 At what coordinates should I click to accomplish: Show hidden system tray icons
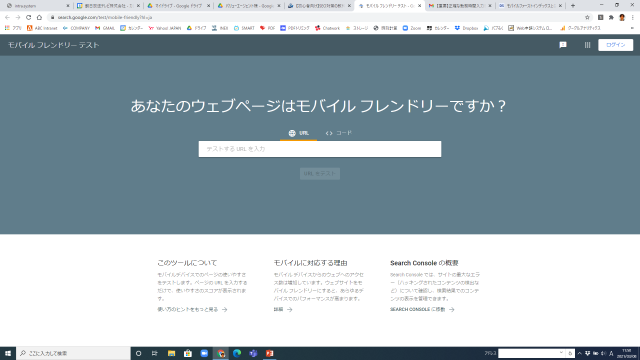[x=579, y=353]
